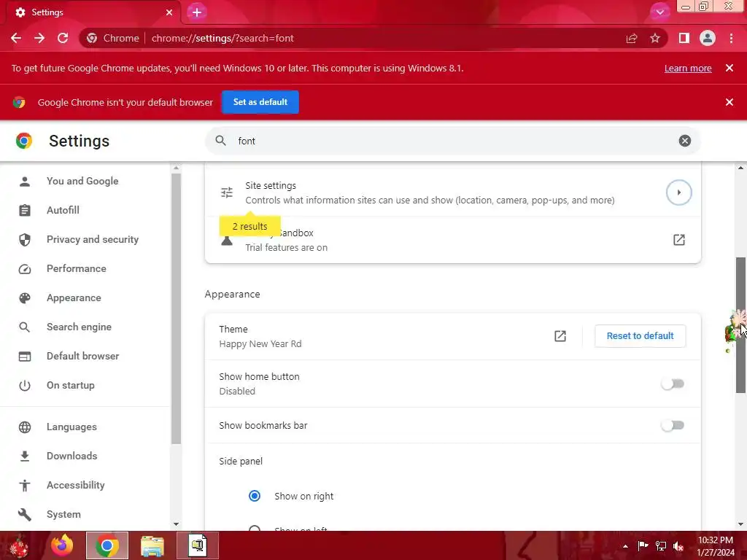Click the Chrome logo beside Settings title

tap(24, 141)
